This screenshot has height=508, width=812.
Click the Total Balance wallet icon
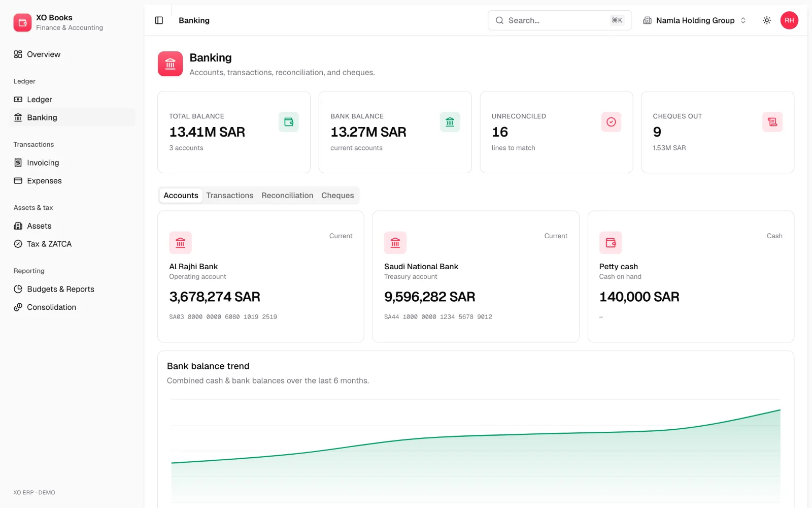pyautogui.click(x=289, y=122)
